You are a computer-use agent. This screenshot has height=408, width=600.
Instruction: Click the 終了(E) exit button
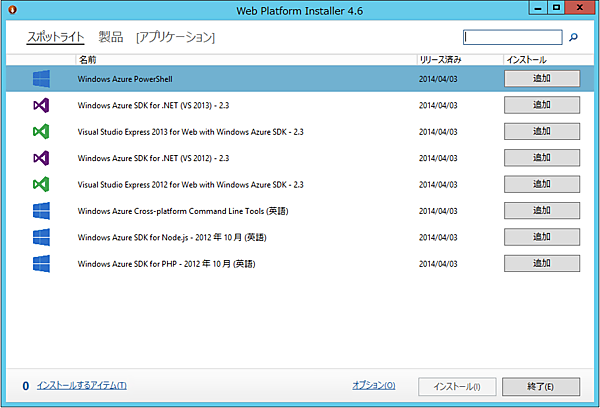pos(541,387)
